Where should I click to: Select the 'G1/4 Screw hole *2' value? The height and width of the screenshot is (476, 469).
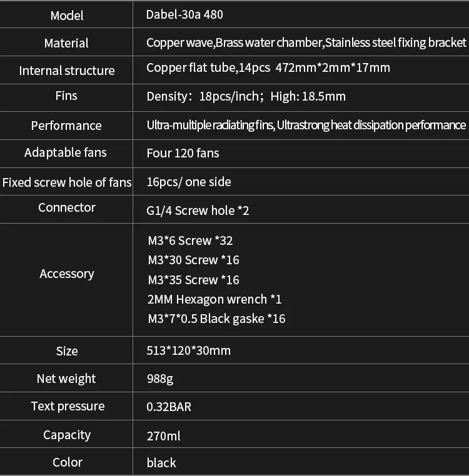(198, 211)
